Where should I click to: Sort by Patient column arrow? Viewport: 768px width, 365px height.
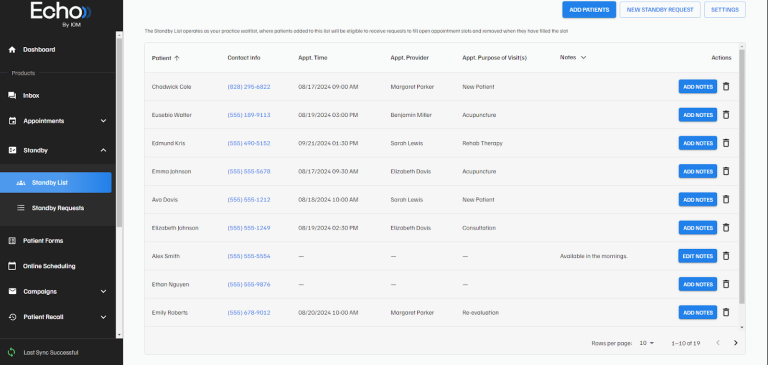[177, 58]
